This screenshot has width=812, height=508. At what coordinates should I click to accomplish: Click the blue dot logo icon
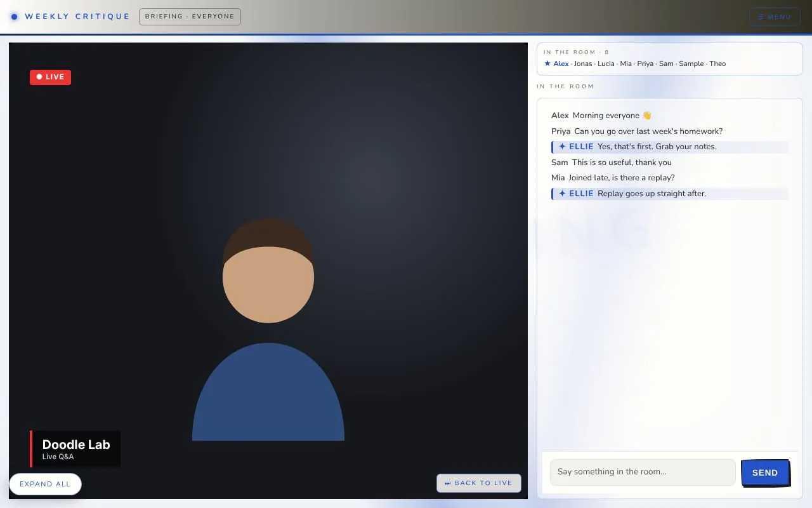point(15,17)
